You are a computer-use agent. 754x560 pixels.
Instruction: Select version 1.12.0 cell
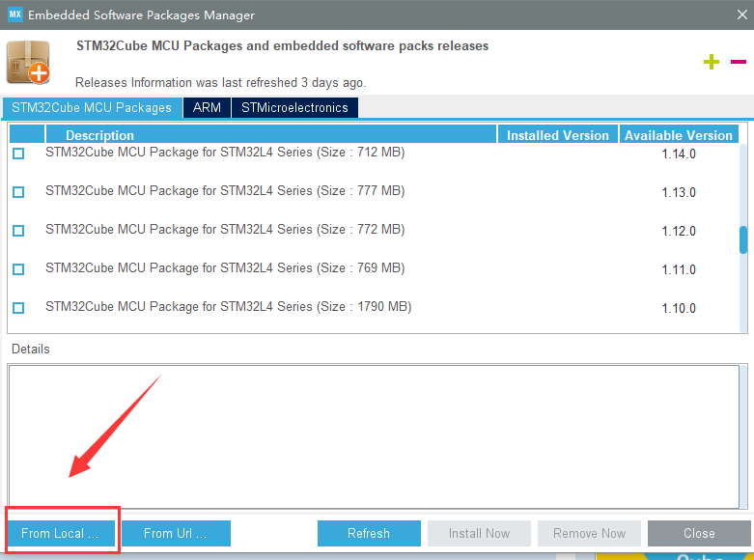pyautogui.click(x=679, y=231)
